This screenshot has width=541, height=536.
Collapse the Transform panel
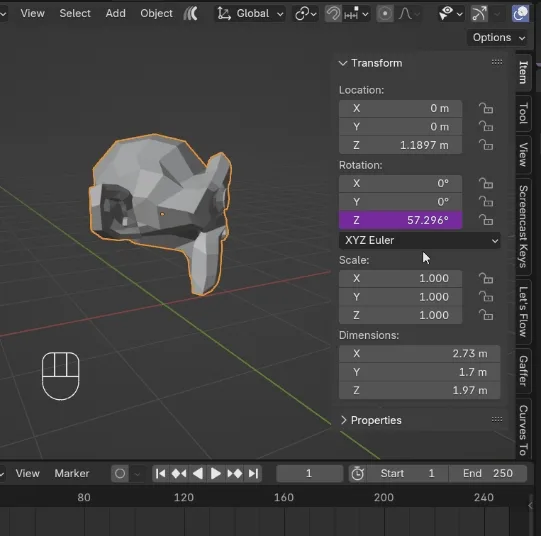coord(343,63)
